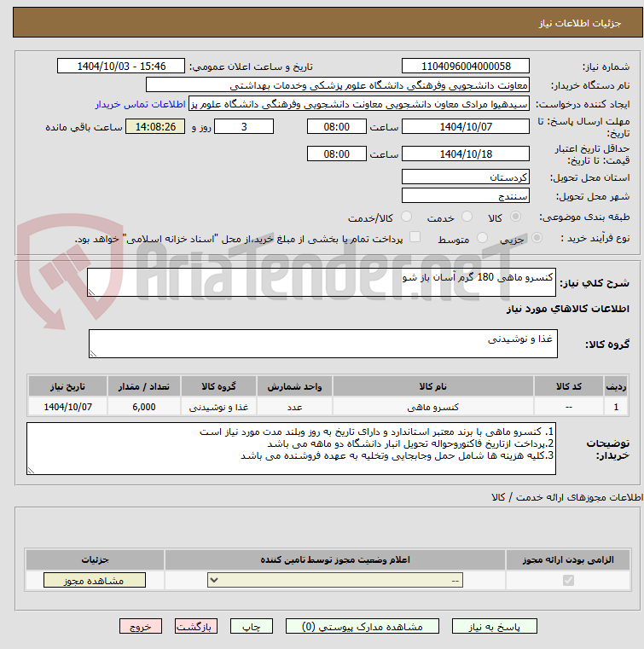The height and width of the screenshot is (649, 644).
Task: Click the table date cell 1404/10/07
Action: pyautogui.click(x=68, y=407)
